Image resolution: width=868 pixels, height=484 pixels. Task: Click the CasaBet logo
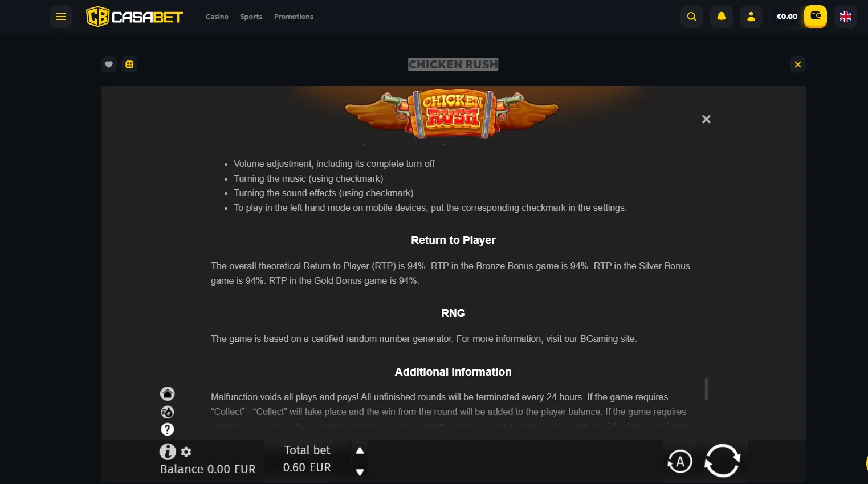pyautogui.click(x=135, y=17)
